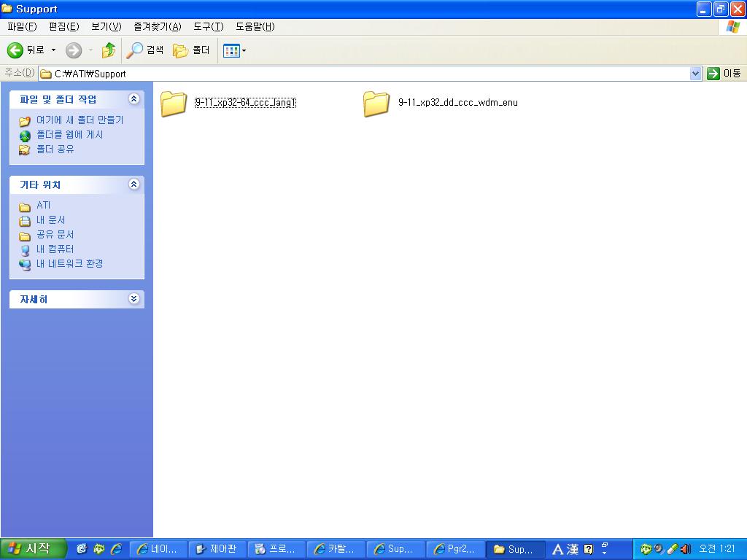Screen dimensions: 747x560
Task: Select the 9-11_xp32_dd_ccc_wdm_enu folder icon
Action: coord(376,104)
